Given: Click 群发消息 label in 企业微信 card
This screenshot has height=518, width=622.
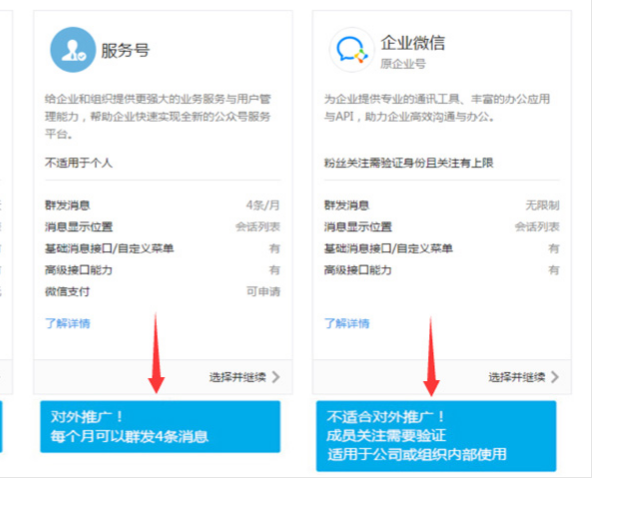Looking at the screenshot, I should [347, 205].
